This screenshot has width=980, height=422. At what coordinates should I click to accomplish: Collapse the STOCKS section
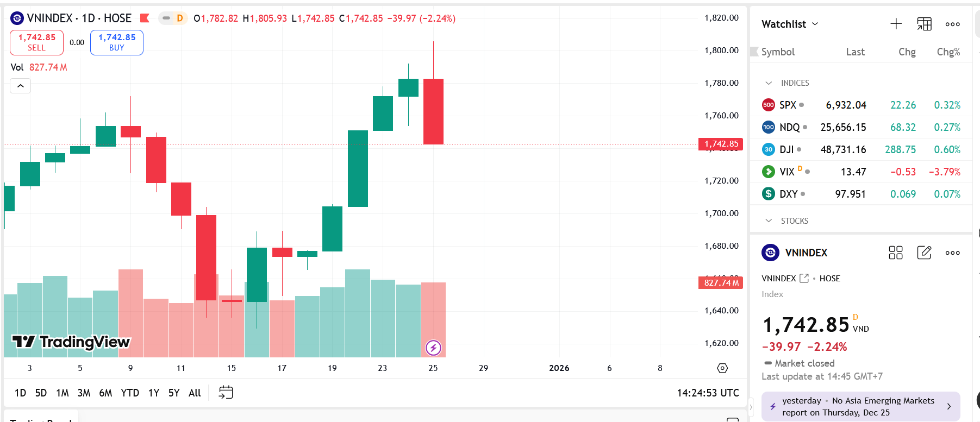point(769,221)
